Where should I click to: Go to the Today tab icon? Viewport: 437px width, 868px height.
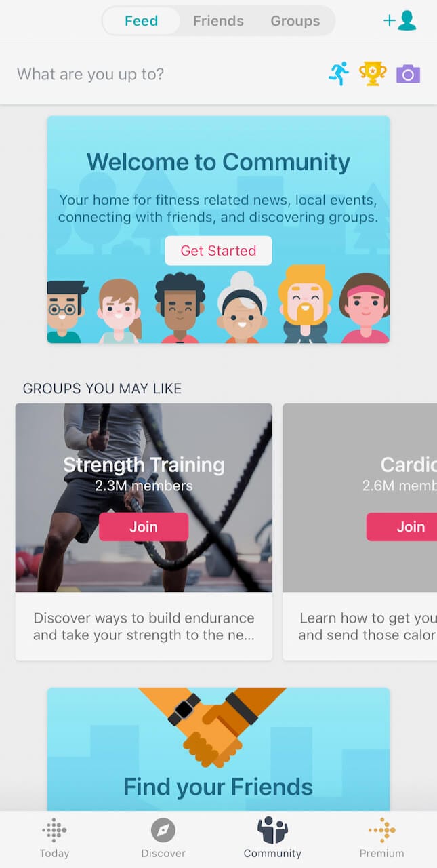(x=54, y=830)
